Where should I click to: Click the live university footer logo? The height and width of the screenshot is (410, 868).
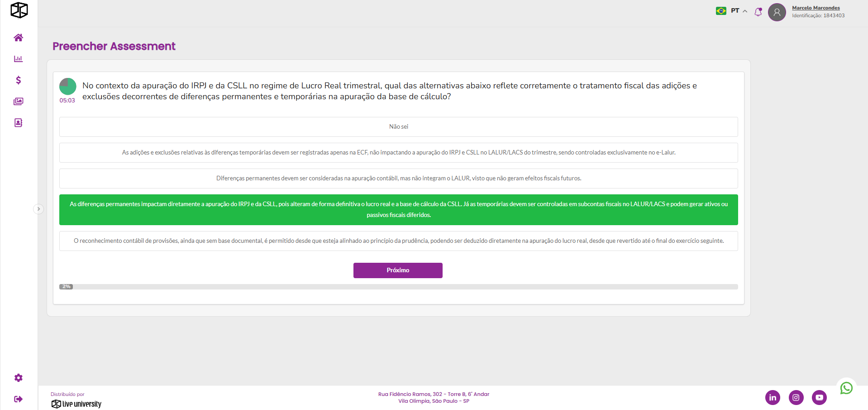coord(76,404)
